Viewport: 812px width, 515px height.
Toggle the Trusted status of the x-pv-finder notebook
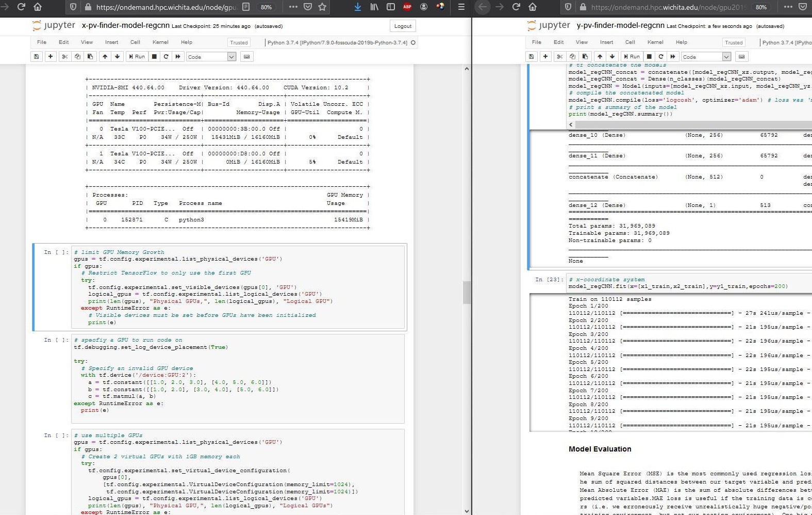coord(239,42)
